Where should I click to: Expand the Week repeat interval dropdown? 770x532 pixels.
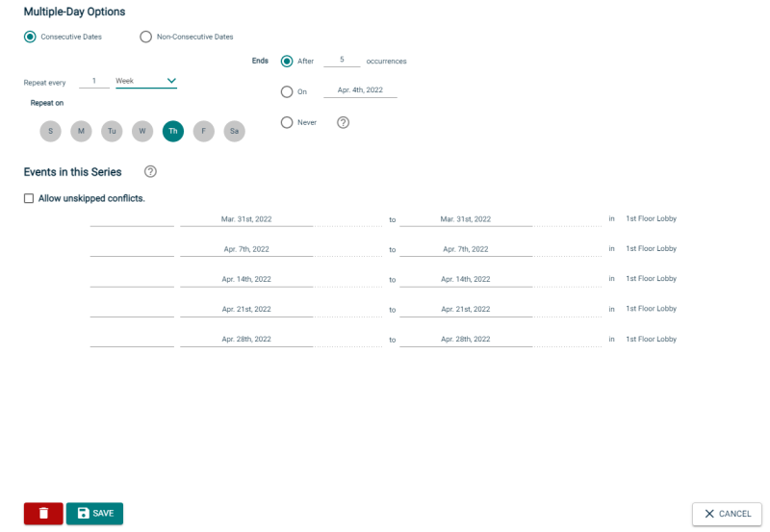pyautogui.click(x=146, y=81)
